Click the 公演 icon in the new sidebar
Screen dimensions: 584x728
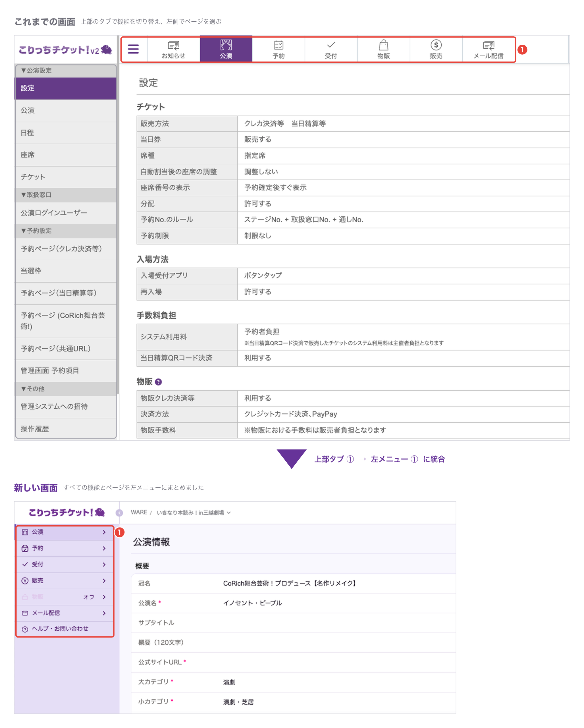pos(25,532)
